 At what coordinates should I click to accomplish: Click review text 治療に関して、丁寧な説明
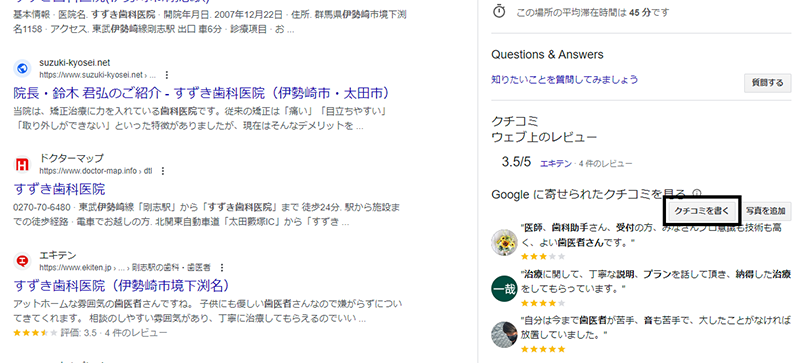click(655, 281)
